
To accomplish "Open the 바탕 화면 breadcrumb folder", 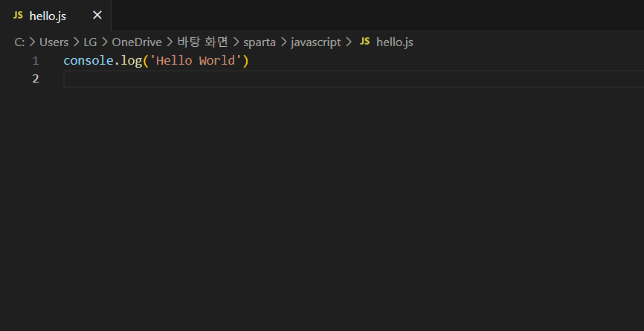I will click(202, 42).
